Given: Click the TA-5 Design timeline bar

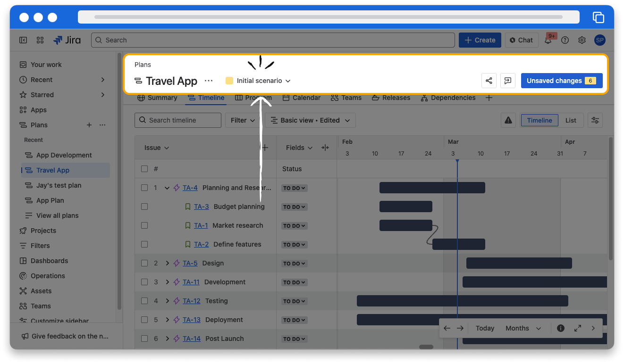Looking at the screenshot, I should coord(519,263).
